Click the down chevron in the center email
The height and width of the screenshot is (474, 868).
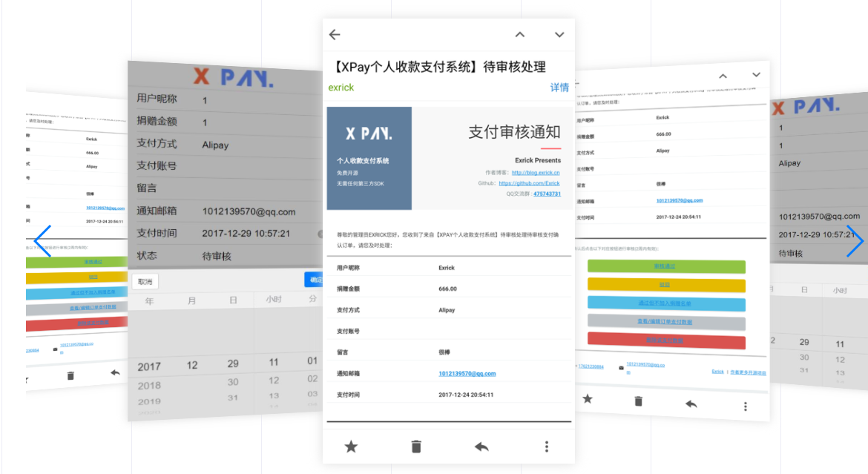click(559, 34)
